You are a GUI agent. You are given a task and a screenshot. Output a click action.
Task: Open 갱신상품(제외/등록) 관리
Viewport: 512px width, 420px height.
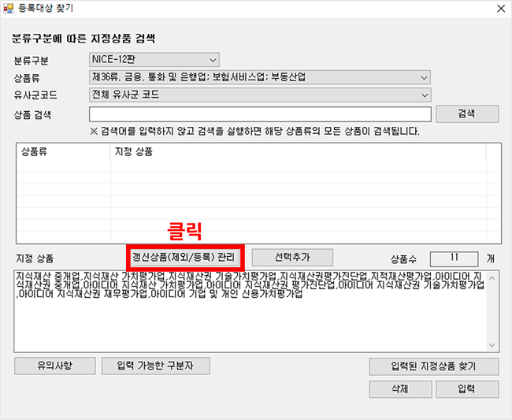(184, 258)
